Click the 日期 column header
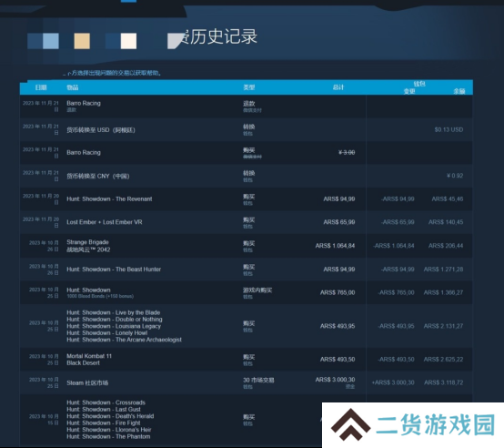 tap(41, 87)
